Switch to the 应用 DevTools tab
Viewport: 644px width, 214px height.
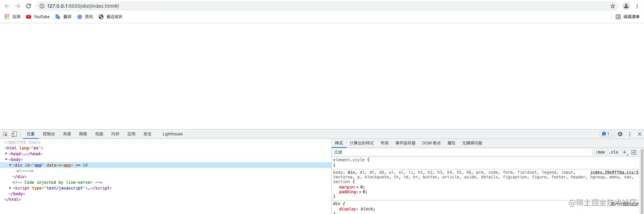coord(131,134)
